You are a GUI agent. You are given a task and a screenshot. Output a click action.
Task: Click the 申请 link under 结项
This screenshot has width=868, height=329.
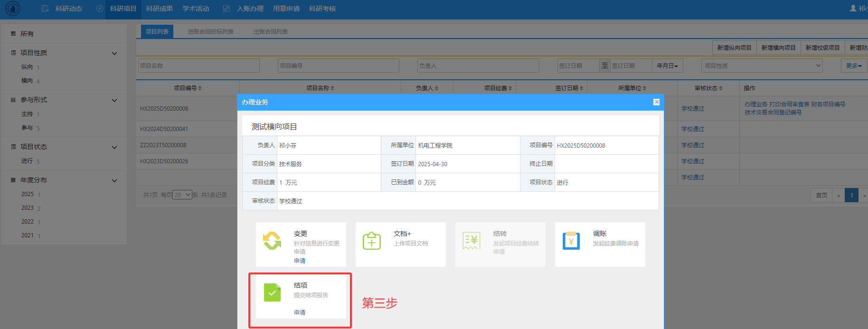(x=300, y=312)
